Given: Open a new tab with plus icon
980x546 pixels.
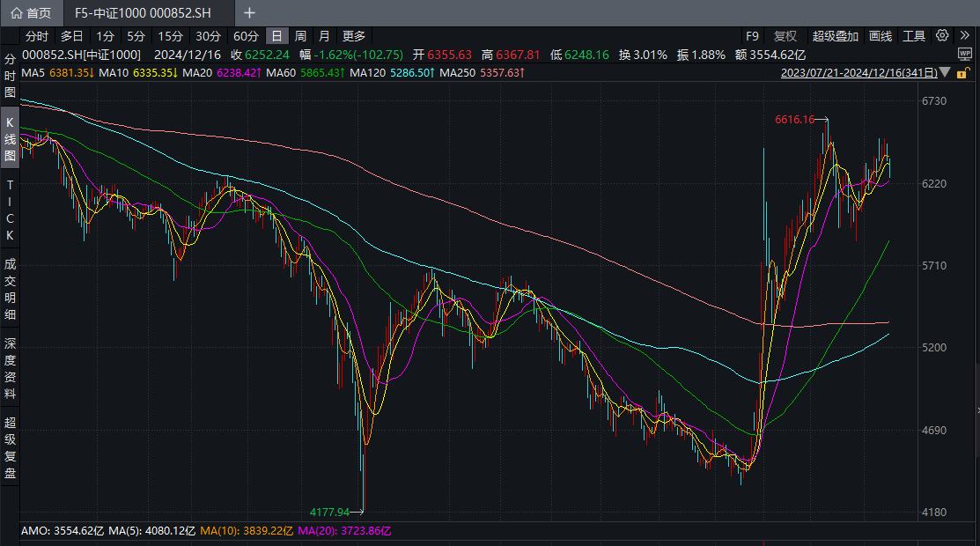Looking at the screenshot, I should (249, 12).
